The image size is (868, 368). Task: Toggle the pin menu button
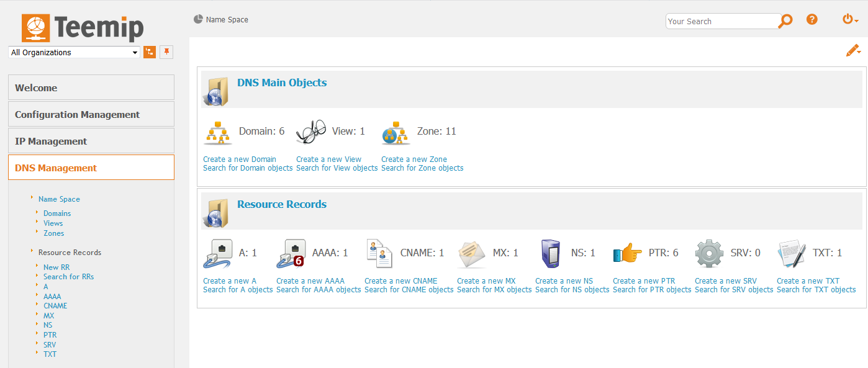pos(166,52)
